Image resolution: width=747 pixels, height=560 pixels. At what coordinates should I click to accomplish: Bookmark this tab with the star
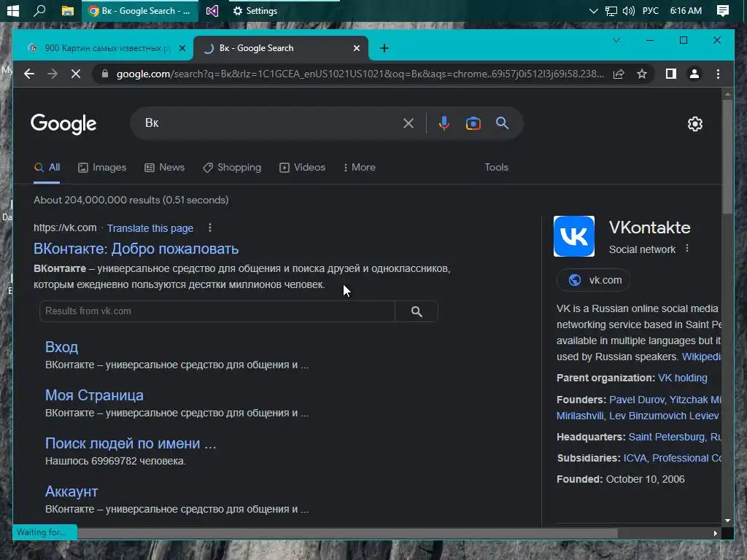coord(642,74)
